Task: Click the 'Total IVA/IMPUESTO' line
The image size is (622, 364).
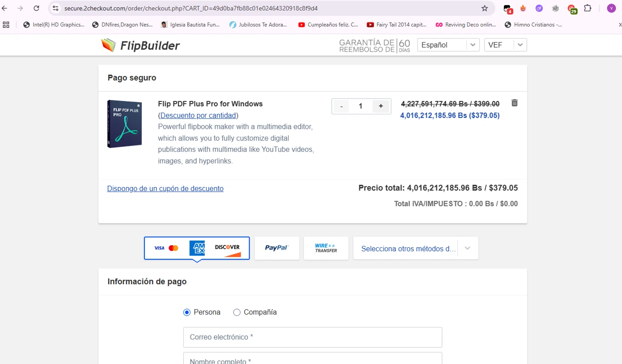Action: coord(456,204)
